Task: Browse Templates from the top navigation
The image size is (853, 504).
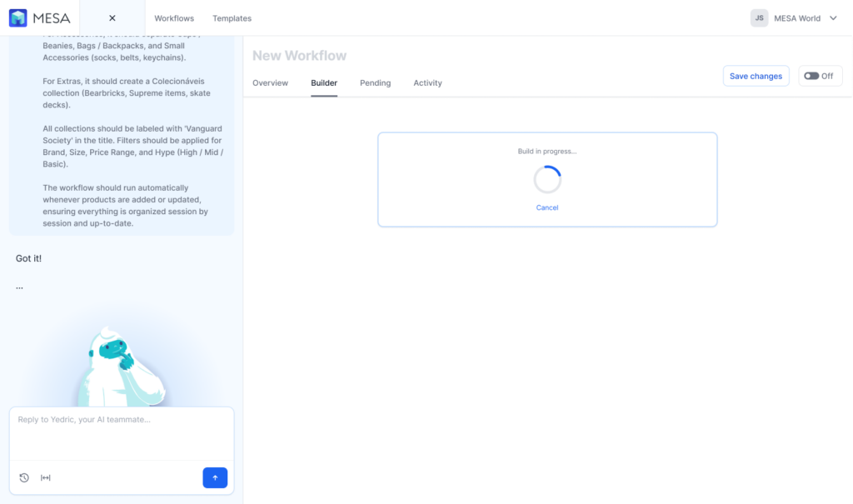Action: point(232,17)
